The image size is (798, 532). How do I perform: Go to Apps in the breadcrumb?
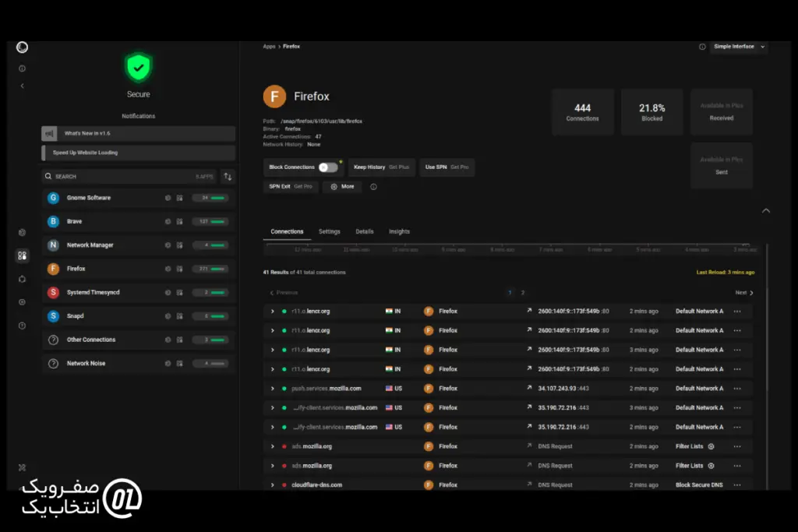tap(269, 46)
